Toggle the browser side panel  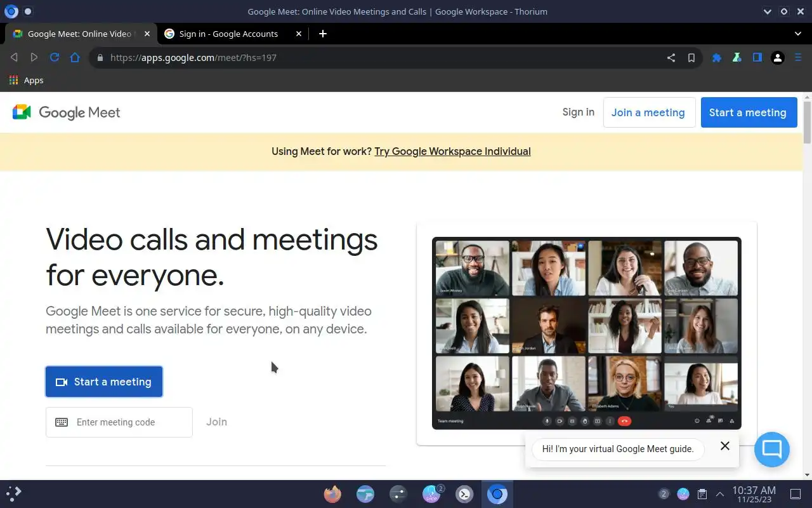pos(757,58)
